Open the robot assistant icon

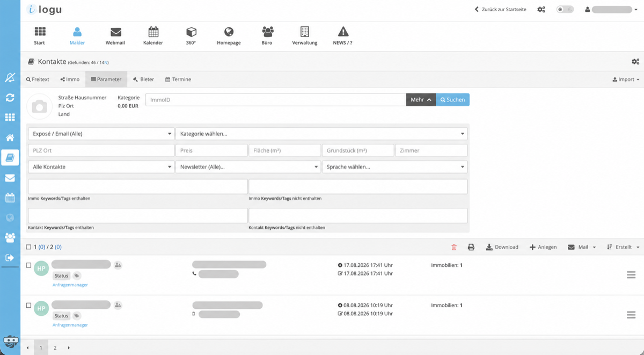pos(10,342)
